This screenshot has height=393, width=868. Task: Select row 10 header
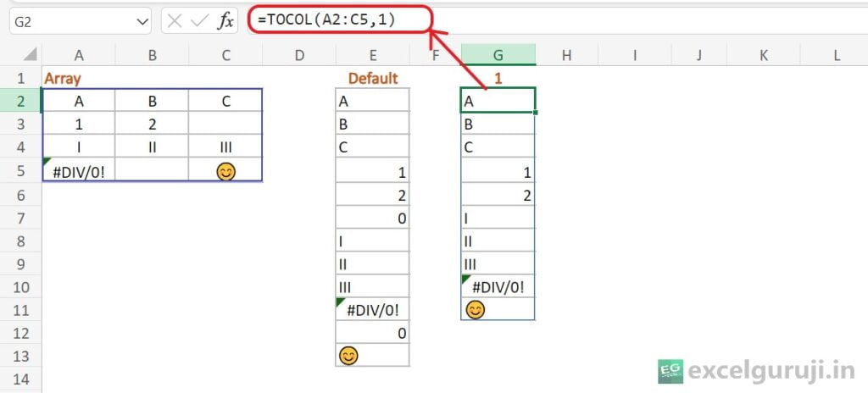click(x=21, y=286)
